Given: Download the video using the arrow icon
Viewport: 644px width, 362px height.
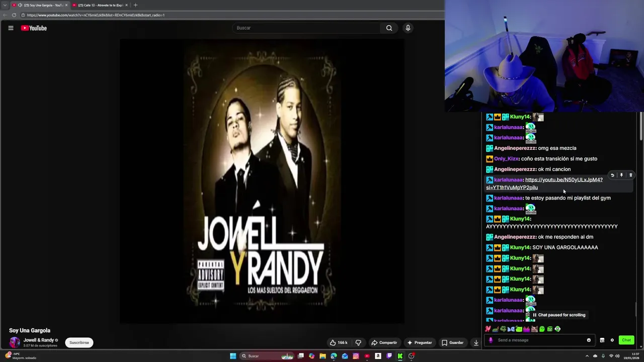Looking at the screenshot, I should tap(476, 342).
